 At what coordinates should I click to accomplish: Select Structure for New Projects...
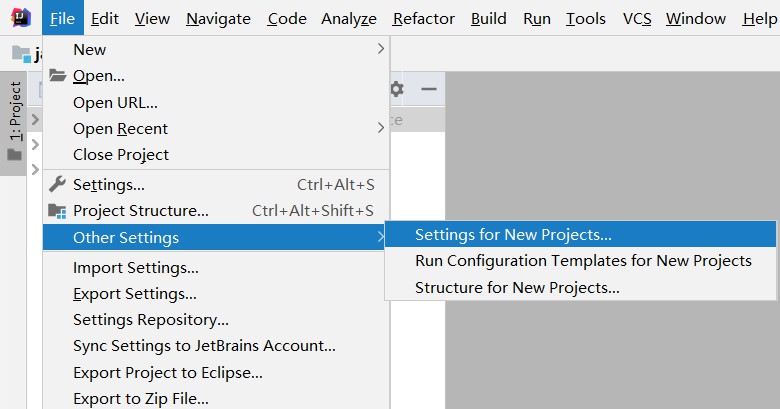click(x=517, y=288)
